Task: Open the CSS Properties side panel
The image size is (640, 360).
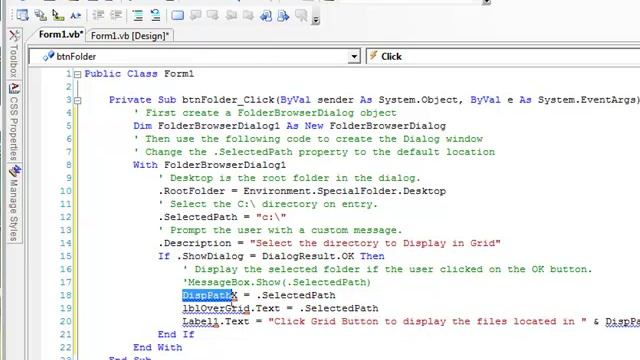Action: [14, 122]
